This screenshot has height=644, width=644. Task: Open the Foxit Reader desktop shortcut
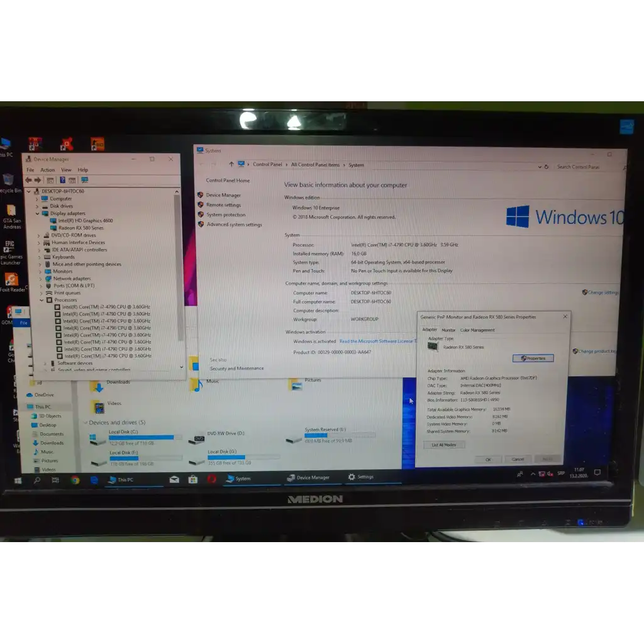(12, 281)
